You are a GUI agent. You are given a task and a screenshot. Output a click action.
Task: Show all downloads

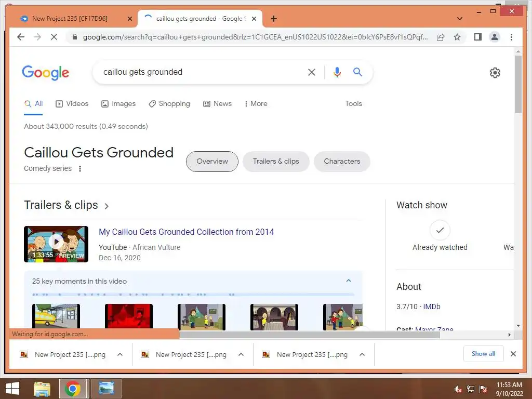[x=484, y=354]
